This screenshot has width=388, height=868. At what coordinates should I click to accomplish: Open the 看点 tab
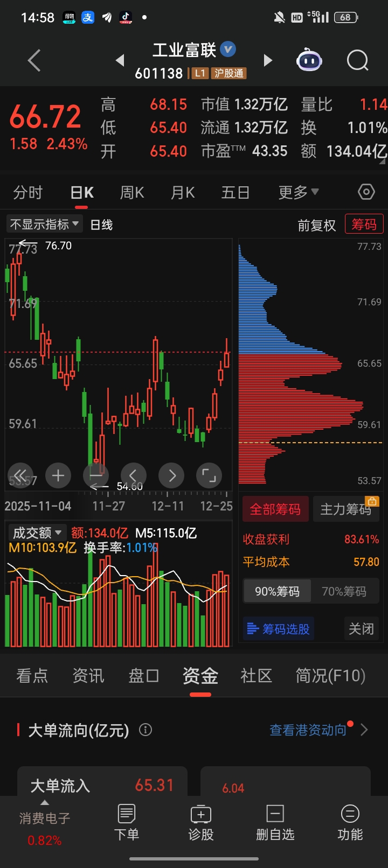[32, 675]
